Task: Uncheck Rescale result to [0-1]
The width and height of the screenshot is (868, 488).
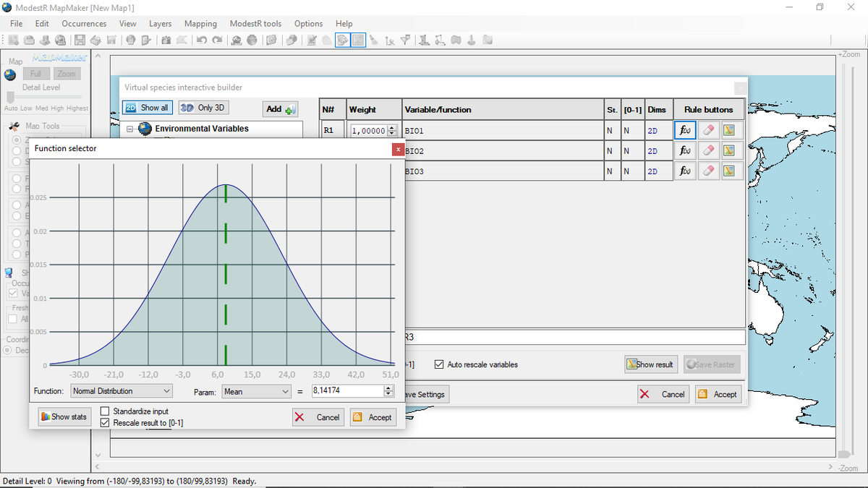Action: (105, 422)
